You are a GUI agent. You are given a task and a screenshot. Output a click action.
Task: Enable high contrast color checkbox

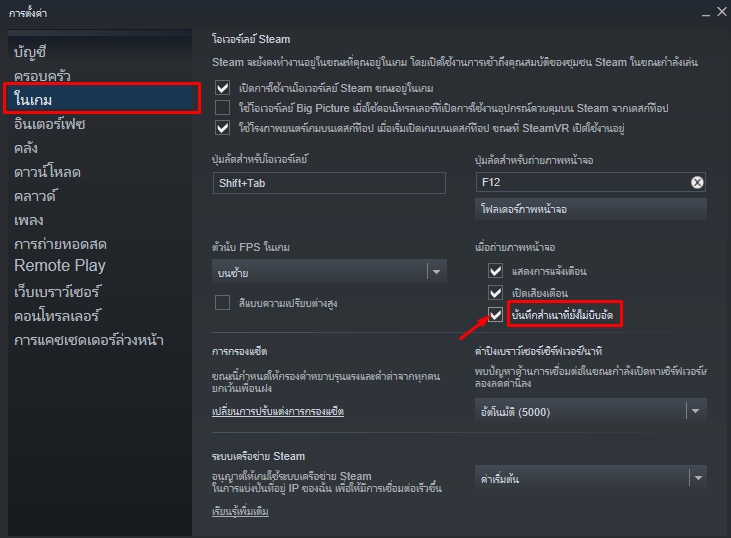[223, 302]
